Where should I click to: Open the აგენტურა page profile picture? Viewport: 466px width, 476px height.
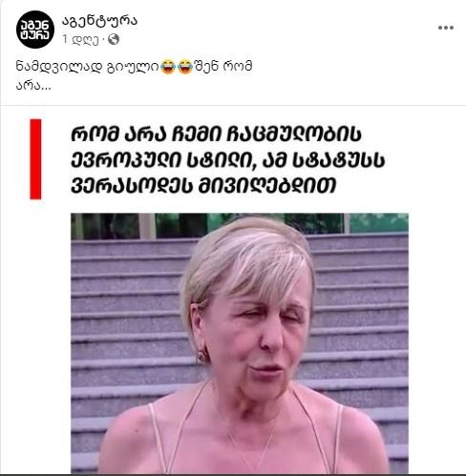click(35, 30)
